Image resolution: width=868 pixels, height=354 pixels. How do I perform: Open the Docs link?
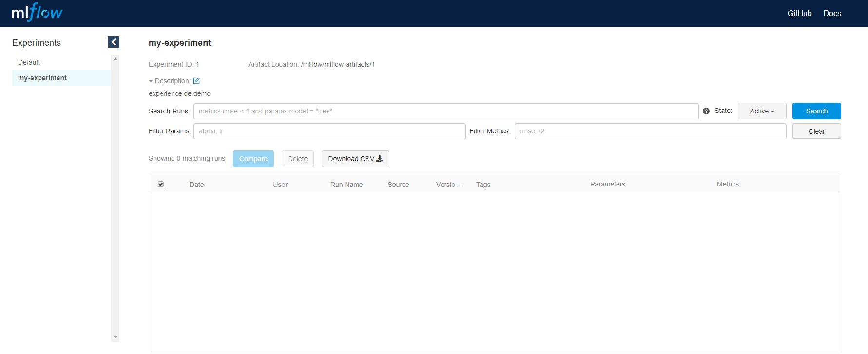832,13
